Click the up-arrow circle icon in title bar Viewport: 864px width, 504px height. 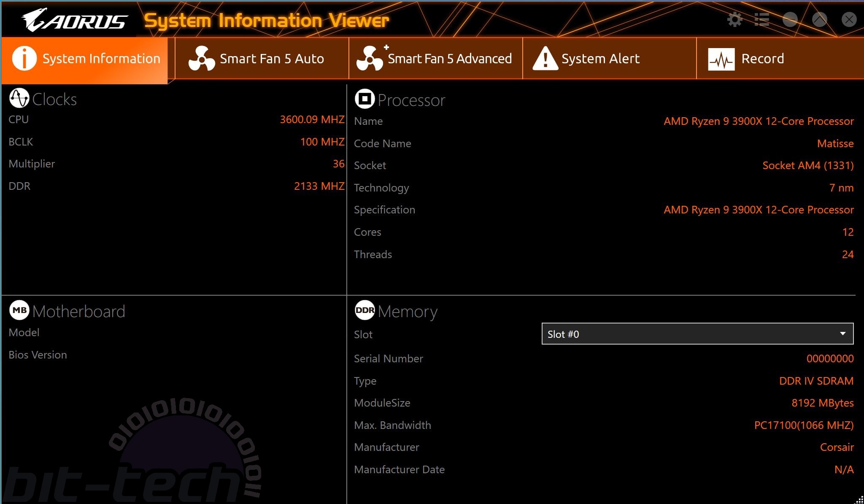(x=820, y=19)
